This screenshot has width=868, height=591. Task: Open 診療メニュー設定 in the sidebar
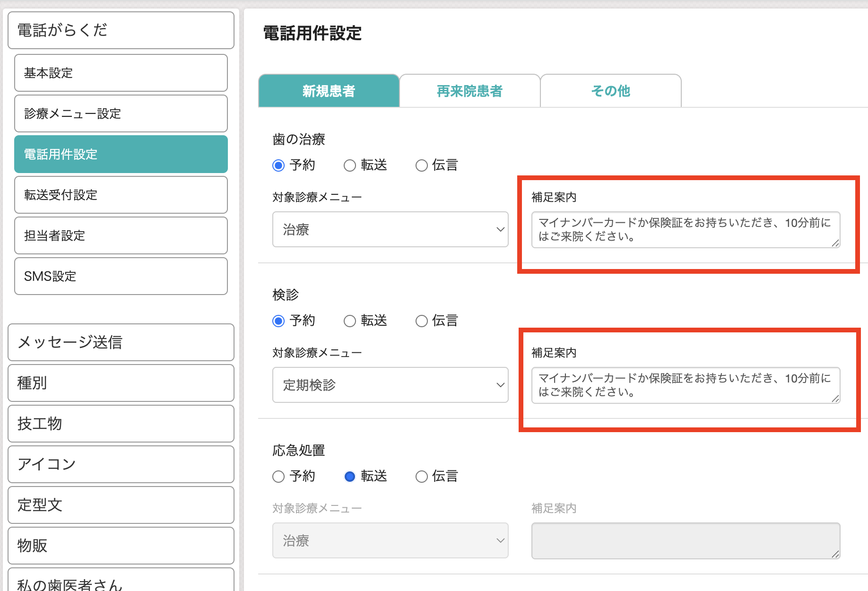121,113
